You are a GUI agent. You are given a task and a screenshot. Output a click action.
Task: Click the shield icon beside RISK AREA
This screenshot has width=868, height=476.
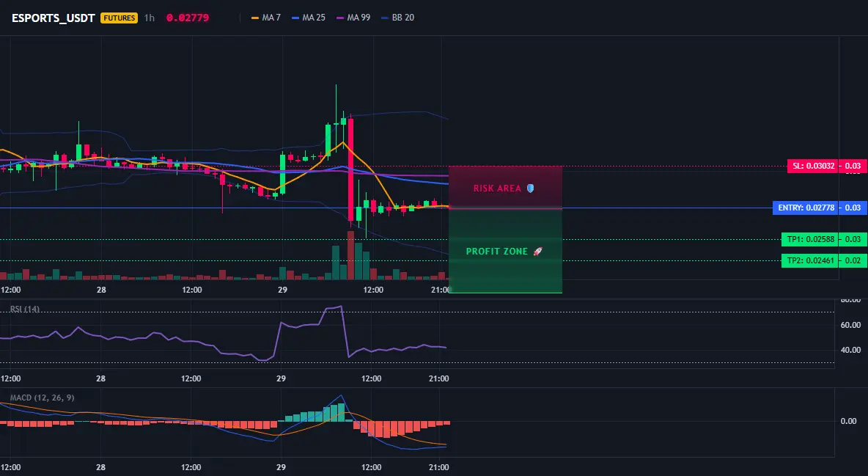530,188
